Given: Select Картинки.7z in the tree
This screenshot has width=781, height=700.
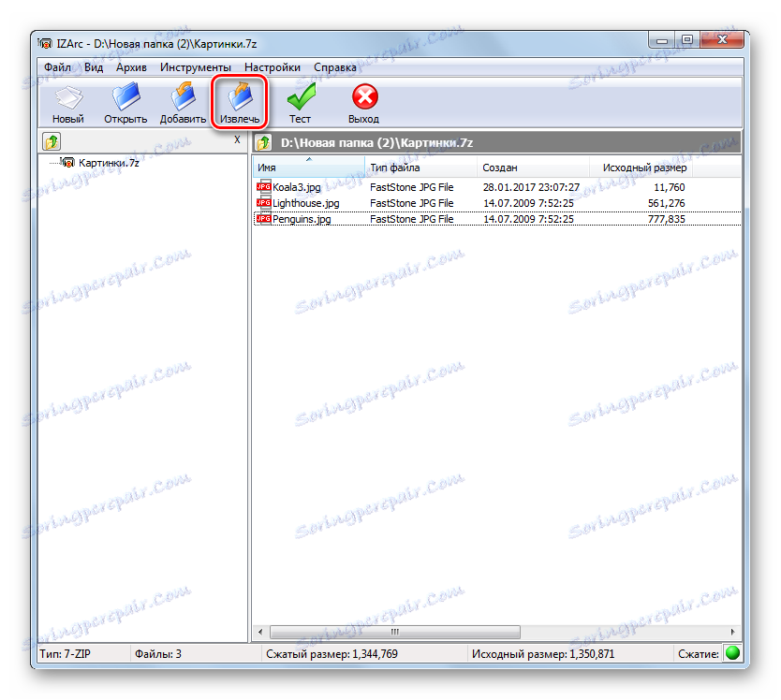Looking at the screenshot, I should coord(109,163).
